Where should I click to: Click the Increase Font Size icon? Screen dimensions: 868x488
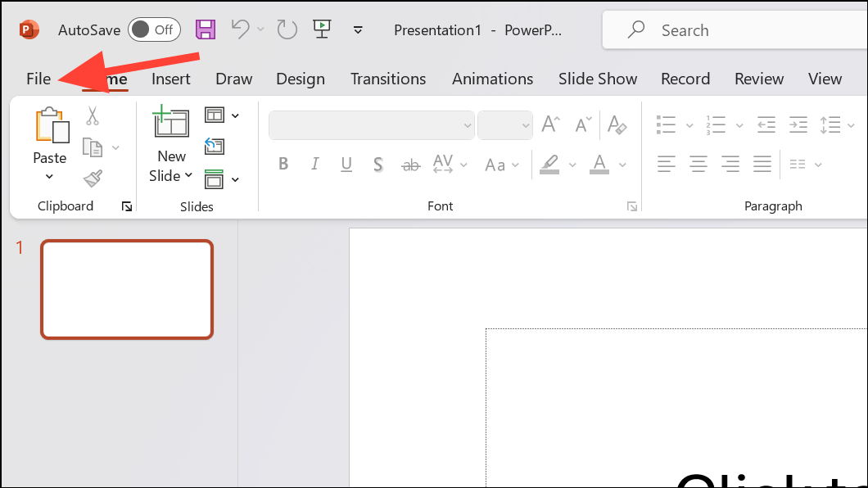(549, 124)
